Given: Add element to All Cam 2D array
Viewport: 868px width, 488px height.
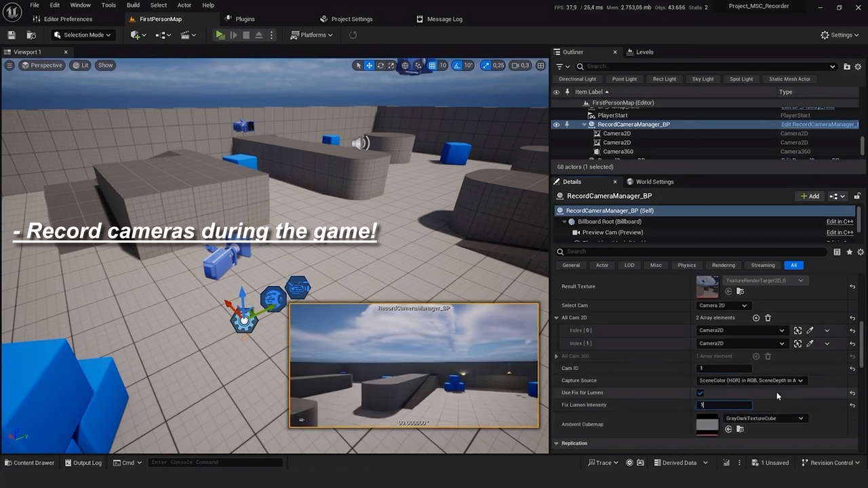Looking at the screenshot, I should pos(756,318).
